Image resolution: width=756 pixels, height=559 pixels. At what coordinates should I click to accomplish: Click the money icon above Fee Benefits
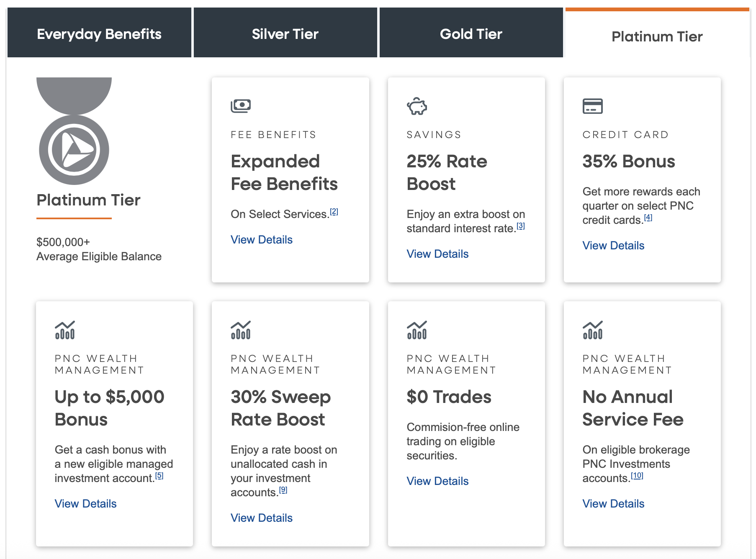(241, 105)
